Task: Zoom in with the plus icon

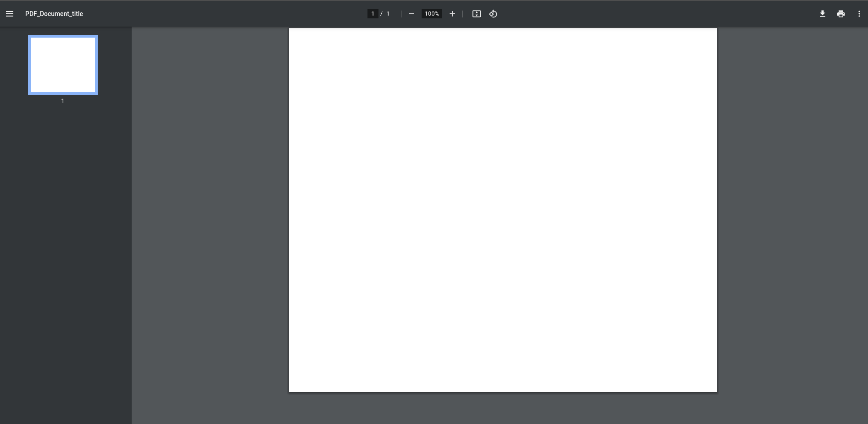Action: pos(452,14)
